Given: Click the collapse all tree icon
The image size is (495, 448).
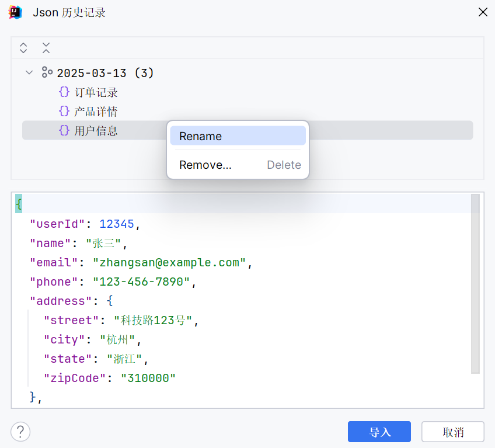Looking at the screenshot, I should [x=46, y=48].
